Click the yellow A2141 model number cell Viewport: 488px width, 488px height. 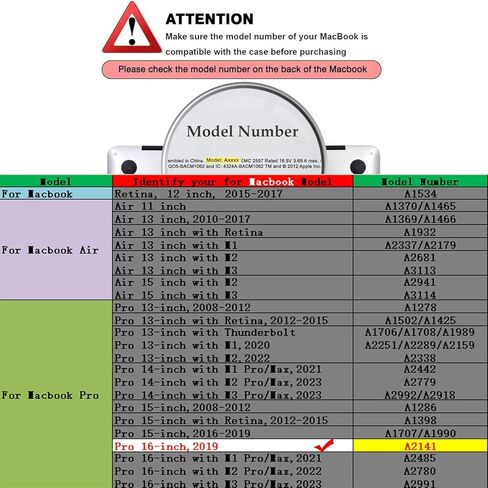pos(420,446)
